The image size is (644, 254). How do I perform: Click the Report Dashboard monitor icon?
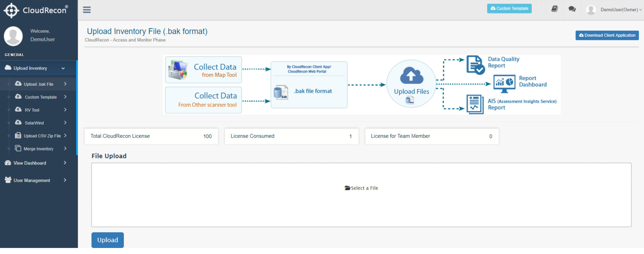(x=504, y=84)
